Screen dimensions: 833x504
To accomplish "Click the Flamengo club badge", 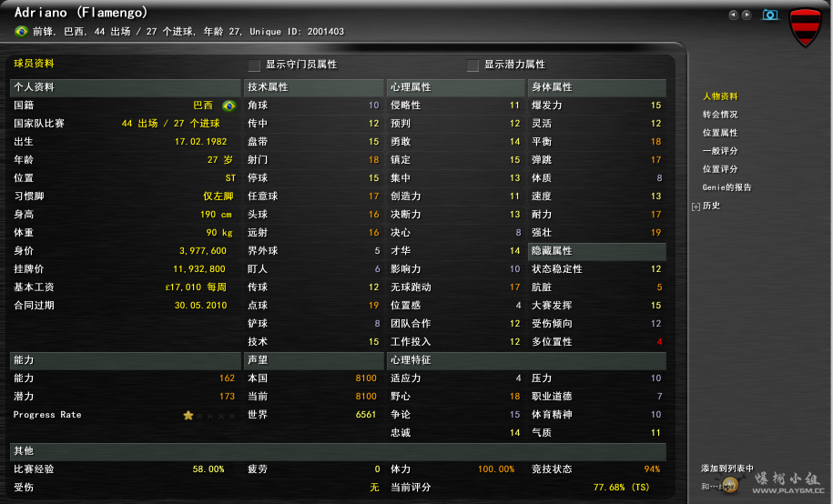I will (x=805, y=27).
